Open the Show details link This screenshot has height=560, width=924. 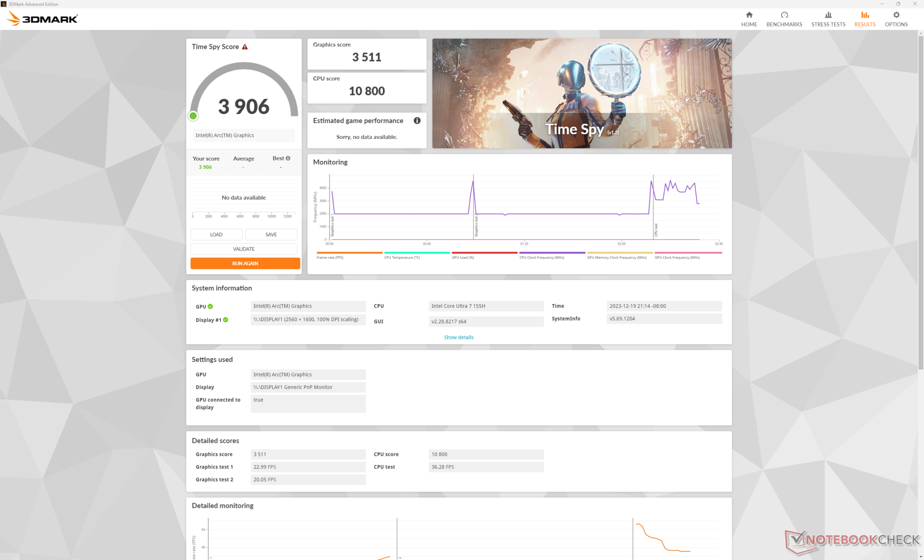click(x=459, y=337)
